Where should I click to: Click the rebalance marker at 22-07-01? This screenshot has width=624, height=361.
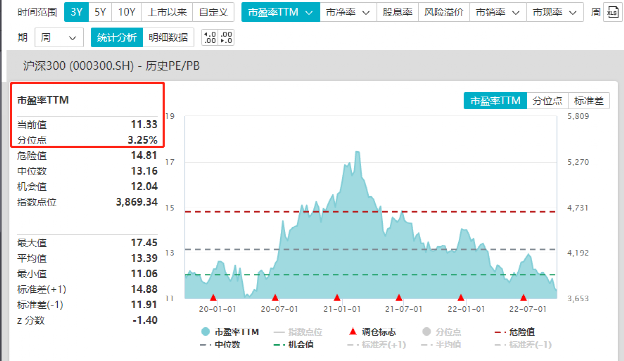pyautogui.click(x=523, y=297)
